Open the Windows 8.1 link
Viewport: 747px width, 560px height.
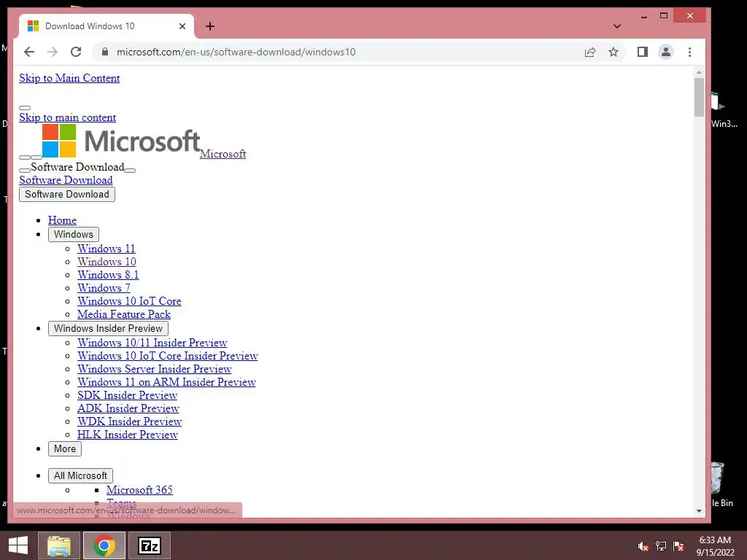point(108,275)
